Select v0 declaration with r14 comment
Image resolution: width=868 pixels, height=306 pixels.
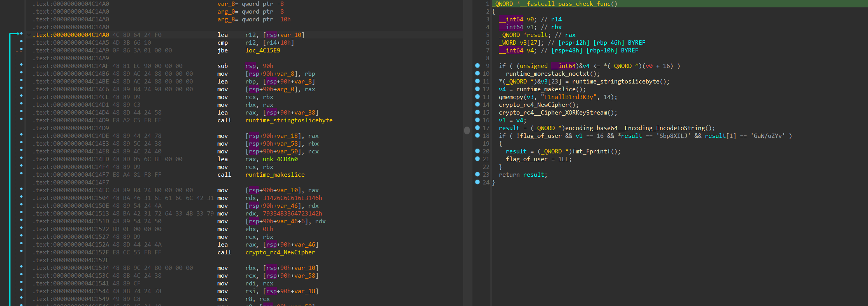[530, 19]
